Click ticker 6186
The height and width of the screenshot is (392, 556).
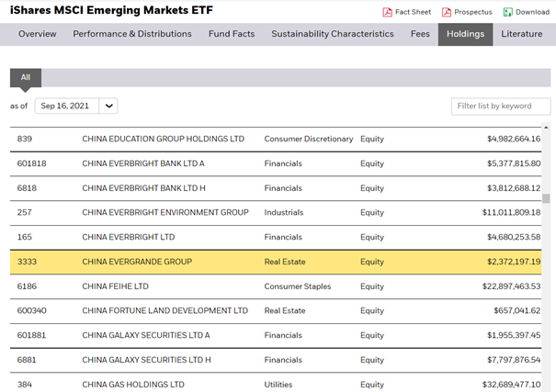(27, 286)
